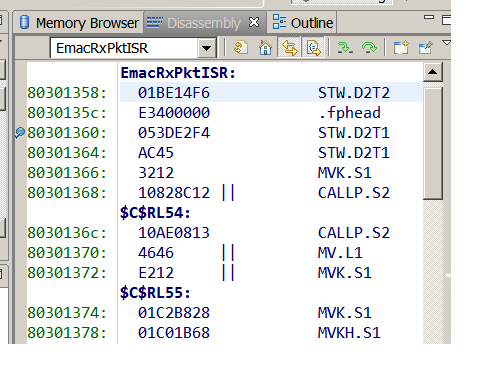Viewport: 490px width, 368px height.
Task: Open the View Menu dropdown triangle
Action: tap(446, 43)
